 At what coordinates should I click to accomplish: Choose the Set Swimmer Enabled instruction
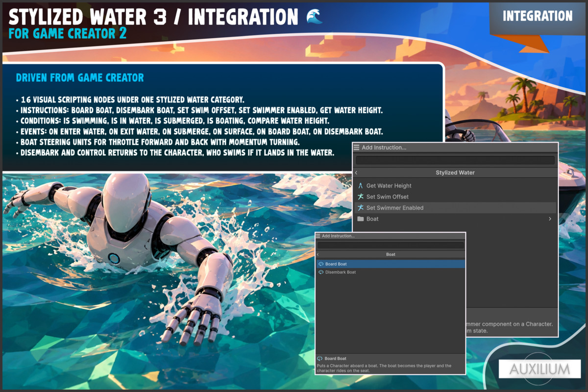click(x=455, y=208)
